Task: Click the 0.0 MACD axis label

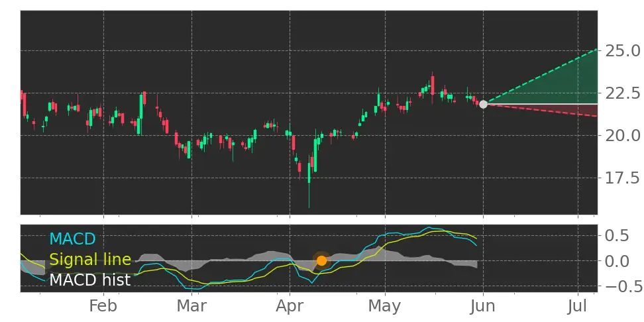Action: point(617,261)
